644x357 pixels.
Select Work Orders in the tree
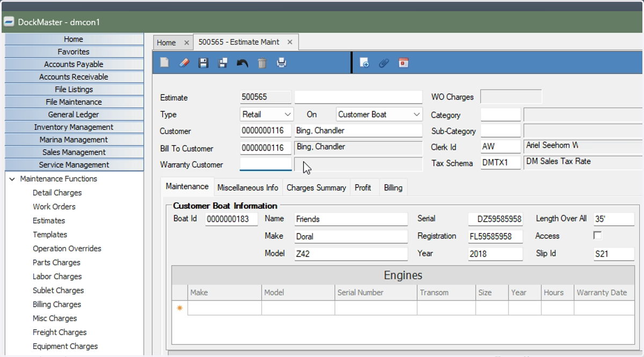click(x=54, y=207)
